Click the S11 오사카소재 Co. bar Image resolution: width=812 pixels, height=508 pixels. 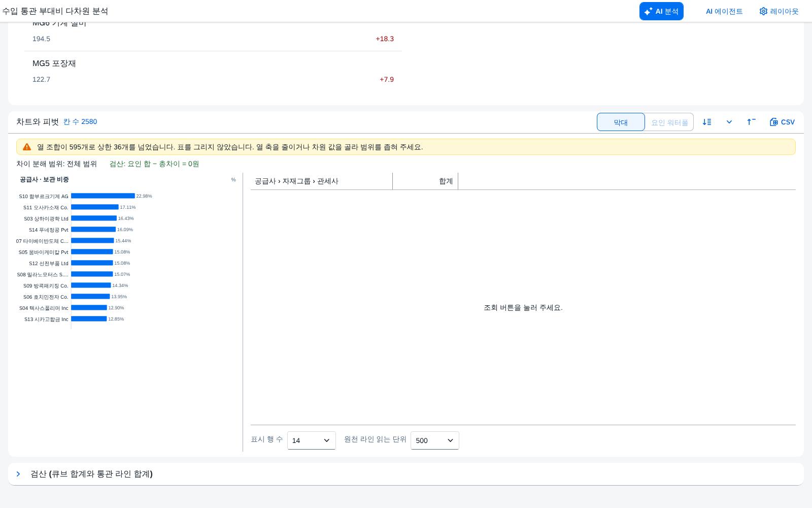[x=95, y=207]
